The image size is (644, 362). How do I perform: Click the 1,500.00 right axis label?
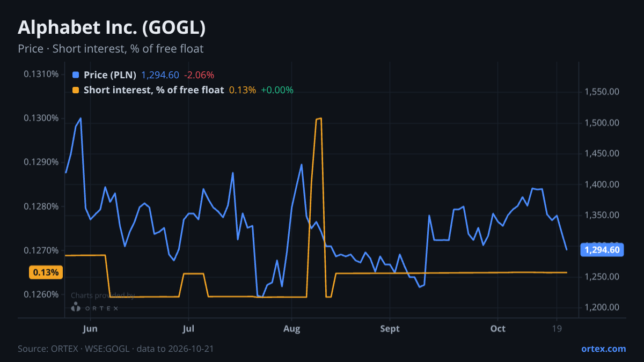[602, 123]
